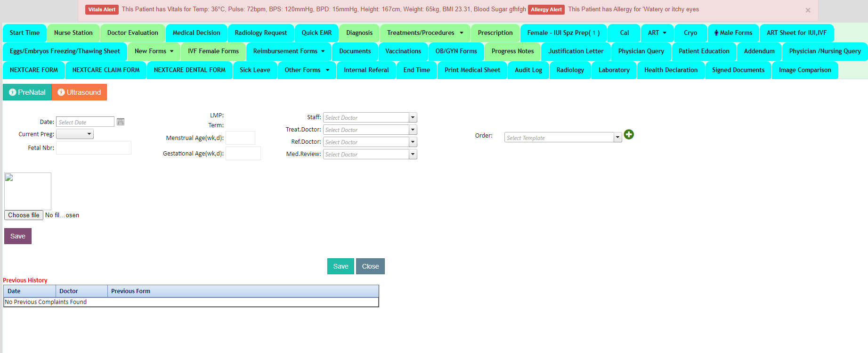868x353 pixels.
Task: Open Female - IUI Spz Prep tab
Action: click(564, 33)
